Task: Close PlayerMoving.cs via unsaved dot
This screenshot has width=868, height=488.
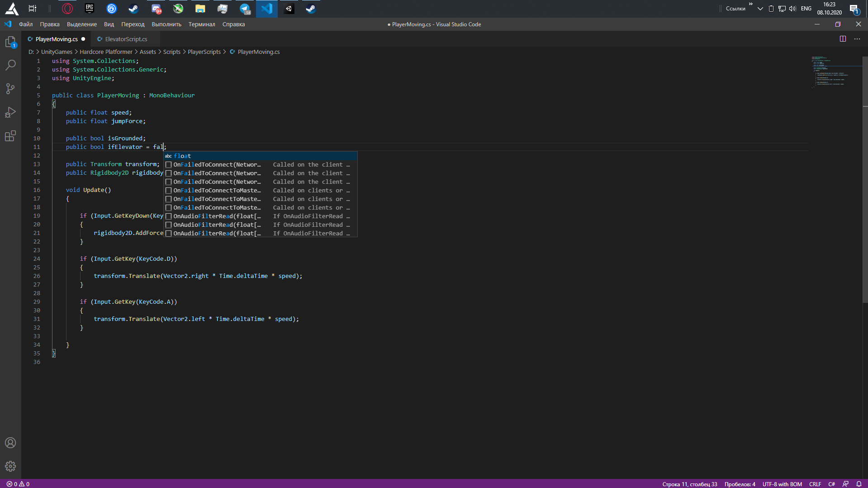Action: pyautogui.click(x=83, y=39)
